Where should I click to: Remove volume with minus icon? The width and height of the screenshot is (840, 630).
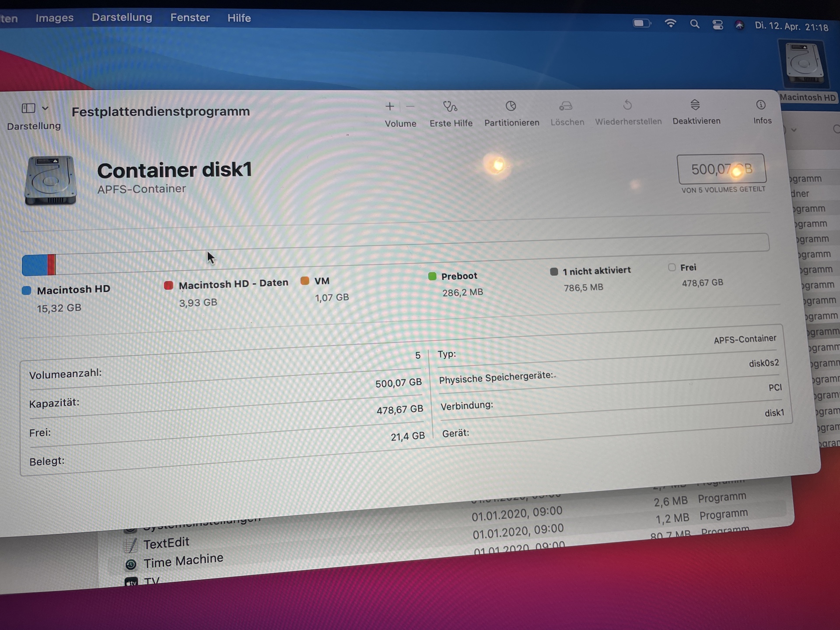410,106
